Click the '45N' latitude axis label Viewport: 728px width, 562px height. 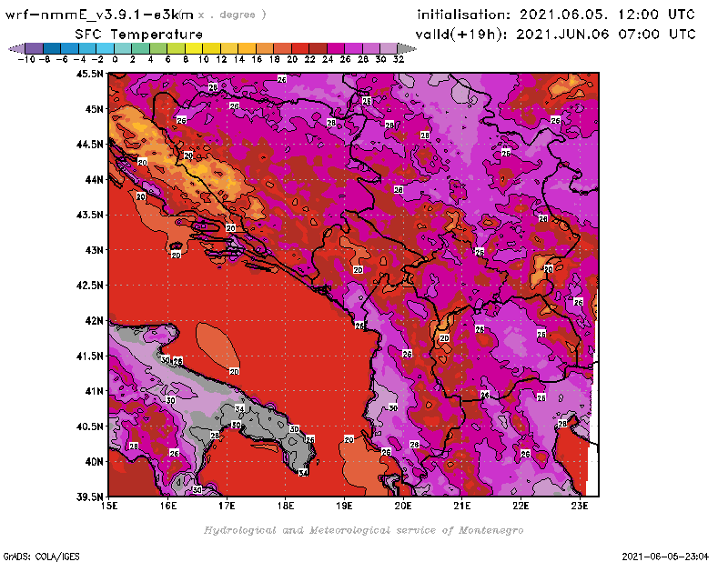tap(94, 109)
